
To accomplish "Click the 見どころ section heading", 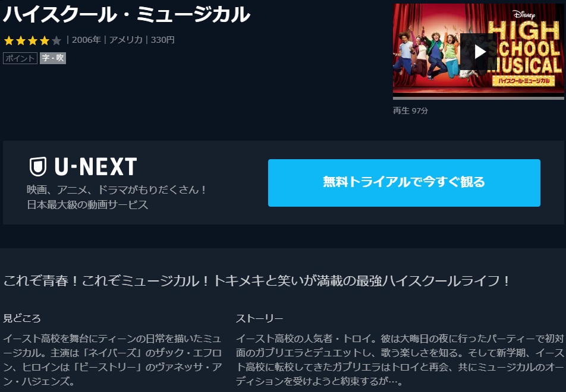I will [22, 318].
